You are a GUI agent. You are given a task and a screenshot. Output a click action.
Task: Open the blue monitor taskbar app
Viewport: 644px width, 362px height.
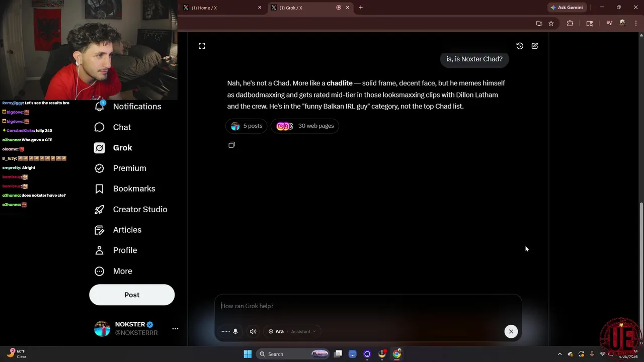[x=353, y=354]
